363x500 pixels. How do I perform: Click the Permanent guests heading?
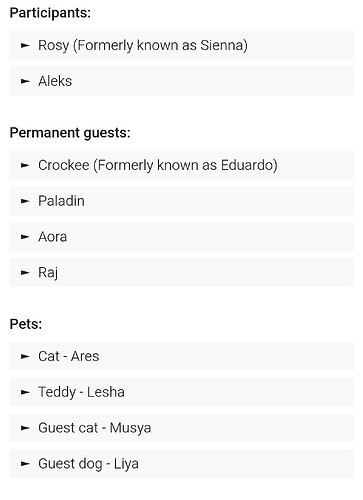coord(70,133)
